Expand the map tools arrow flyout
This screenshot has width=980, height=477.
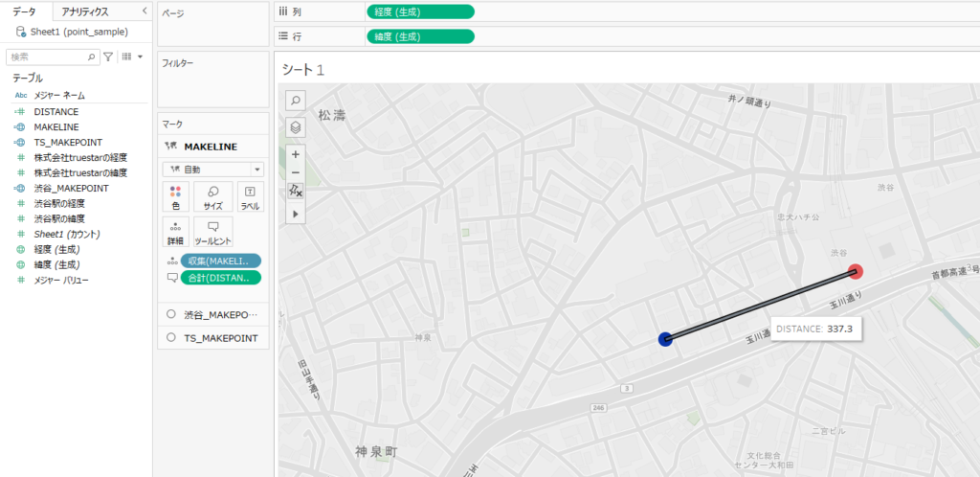(296, 214)
